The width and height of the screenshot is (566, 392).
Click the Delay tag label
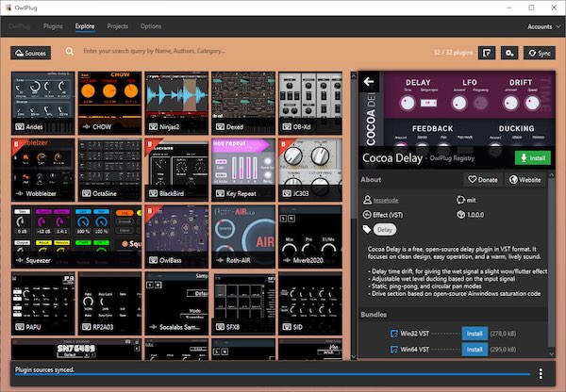[x=384, y=229]
